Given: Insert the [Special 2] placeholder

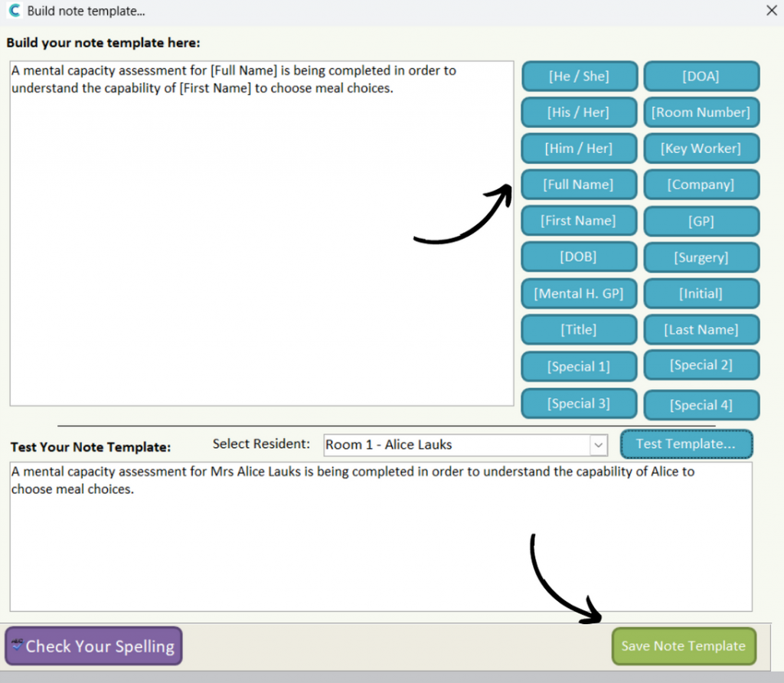Looking at the screenshot, I should click(x=701, y=365).
